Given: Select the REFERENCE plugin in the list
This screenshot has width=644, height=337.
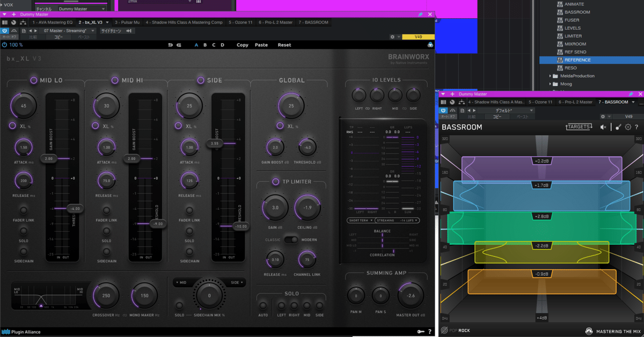Looking at the screenshot, I should pos(577,60).
